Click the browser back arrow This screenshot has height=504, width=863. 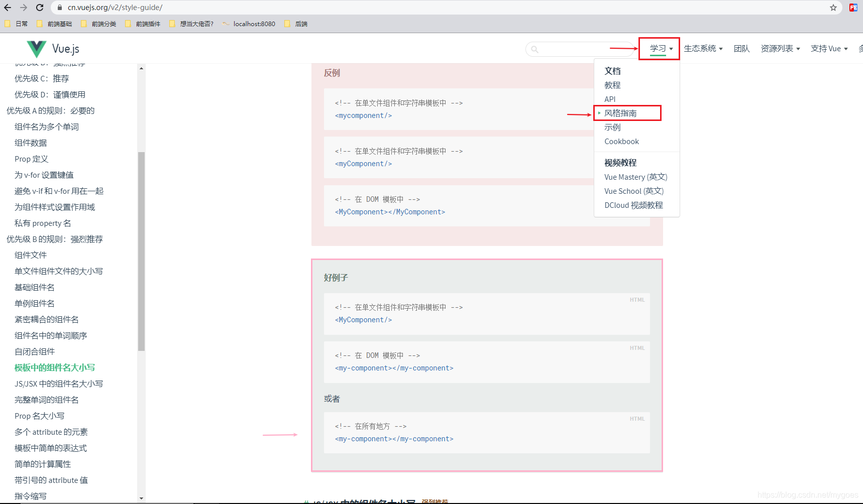[x=7, y=7]
